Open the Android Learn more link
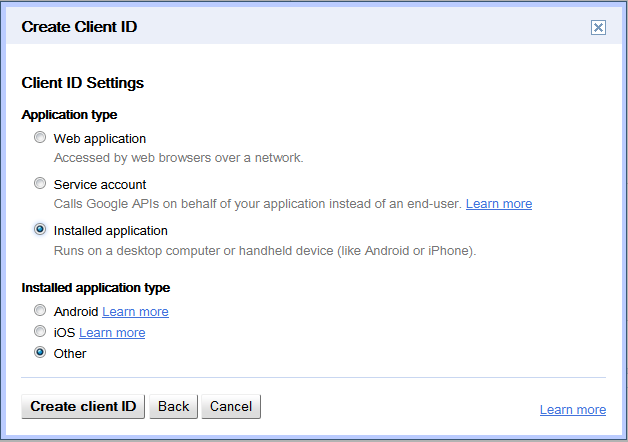This screenshot has width=628, height=442. pos(135,311)
